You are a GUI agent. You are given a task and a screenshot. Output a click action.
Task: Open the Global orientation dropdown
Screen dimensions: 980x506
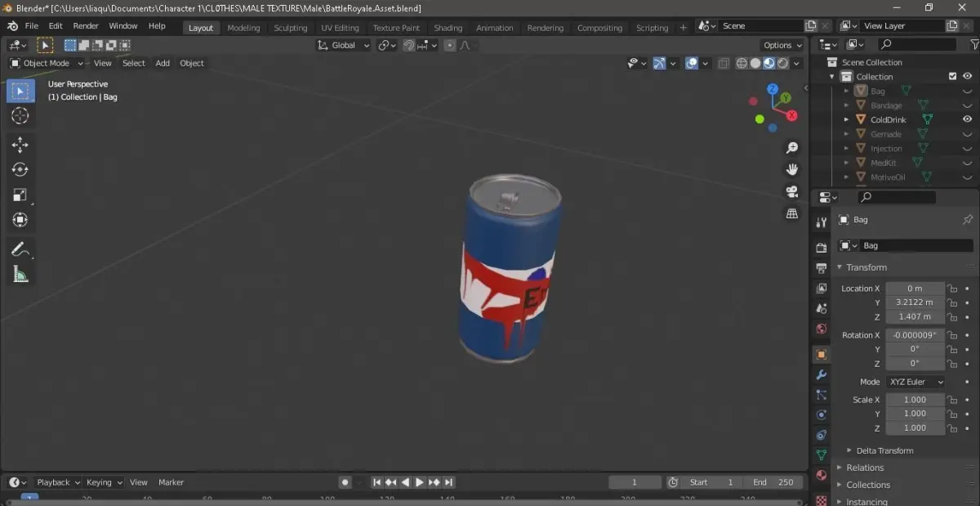pos(344,46)
